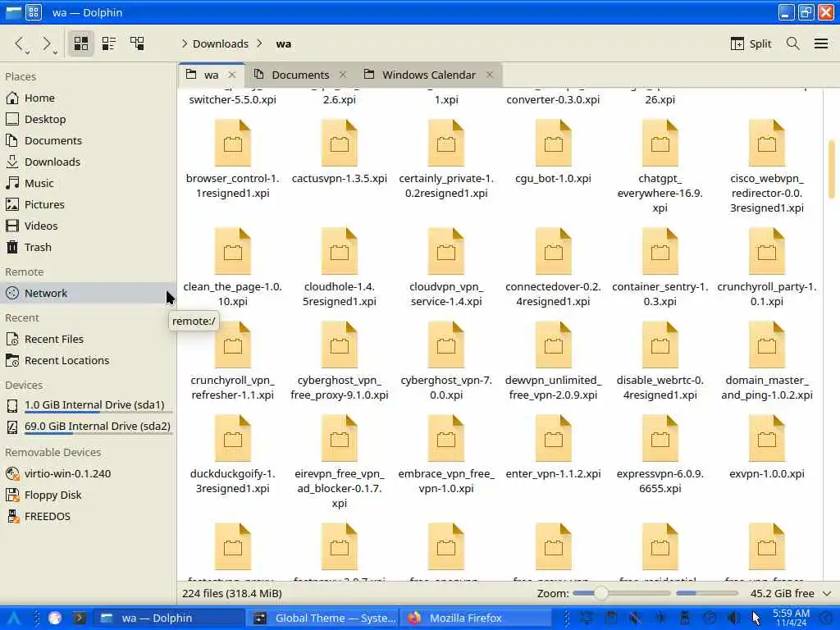Viewport: 840px width, 630px height.
Task: Click Downloads in the breadcrumb path
Action: (220, 44)
